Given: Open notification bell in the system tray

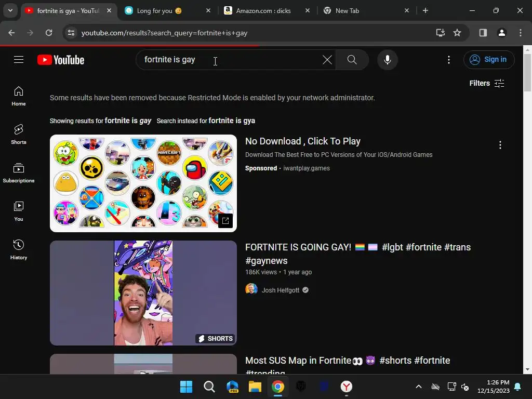Looking at the screenshot, I should click(518, 387).
